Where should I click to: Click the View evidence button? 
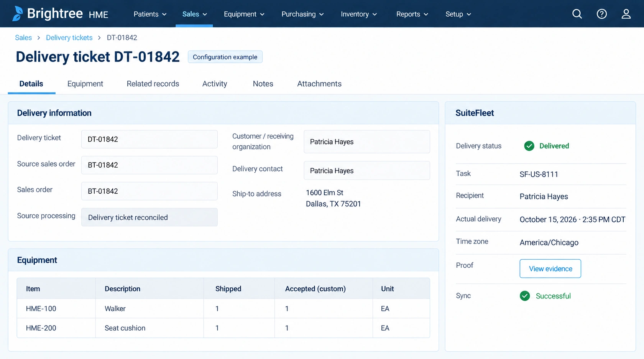coord(550,268)
